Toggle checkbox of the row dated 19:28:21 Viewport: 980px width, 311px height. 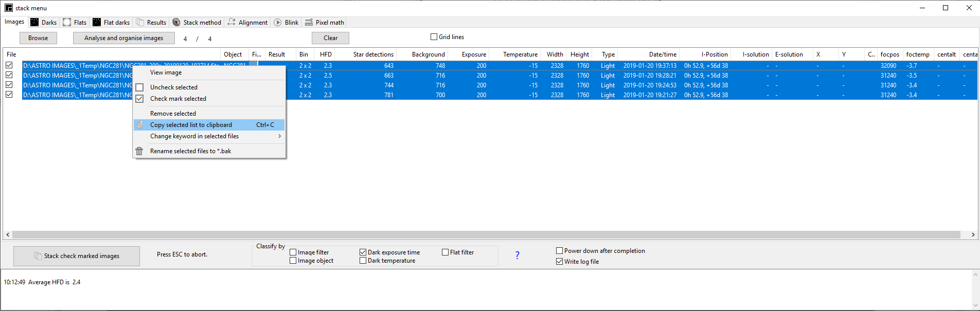[9, 75]
